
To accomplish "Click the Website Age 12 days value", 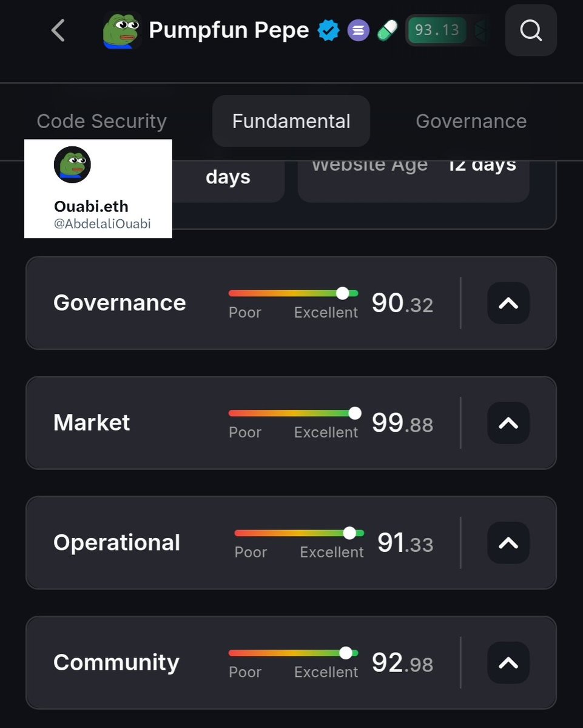I will (x=482, y=166).
